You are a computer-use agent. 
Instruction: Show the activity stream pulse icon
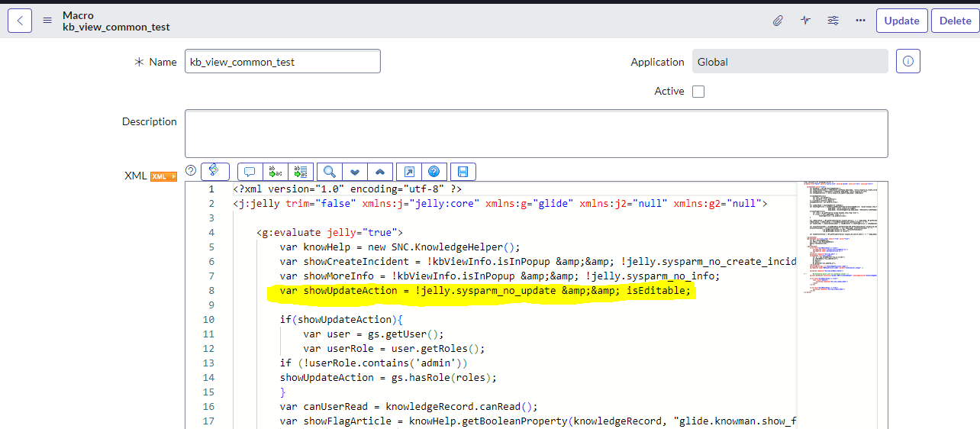[805, 21]
